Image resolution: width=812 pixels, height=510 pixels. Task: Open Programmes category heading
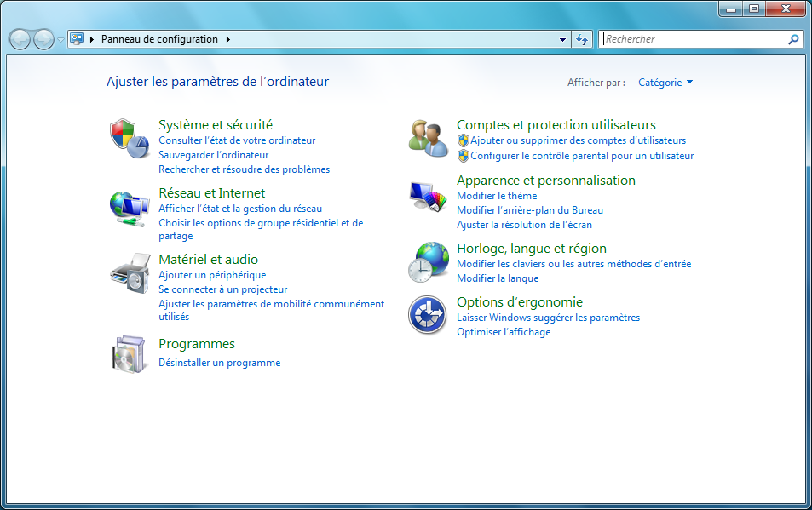click(x=197, y=344)
